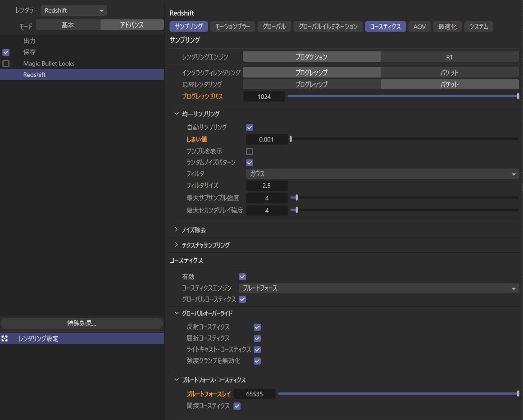
Task: Select the 出力 item in the list
Action: 29,41
